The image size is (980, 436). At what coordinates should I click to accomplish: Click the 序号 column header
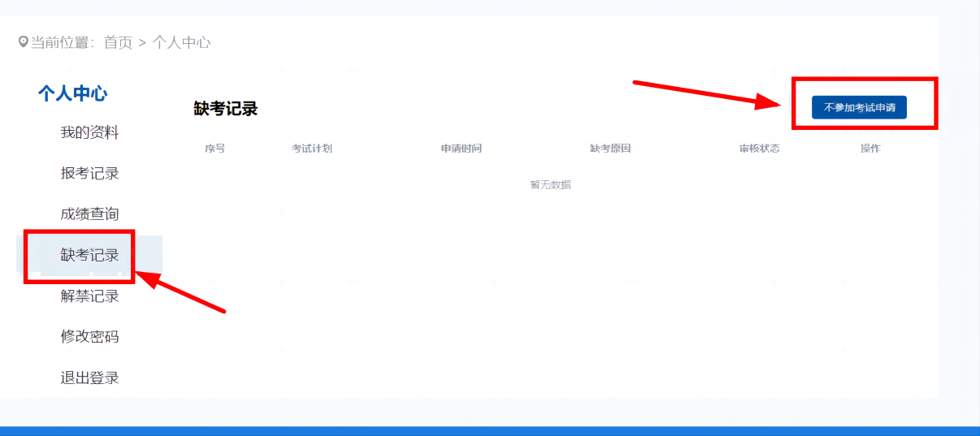click(215, 149)
